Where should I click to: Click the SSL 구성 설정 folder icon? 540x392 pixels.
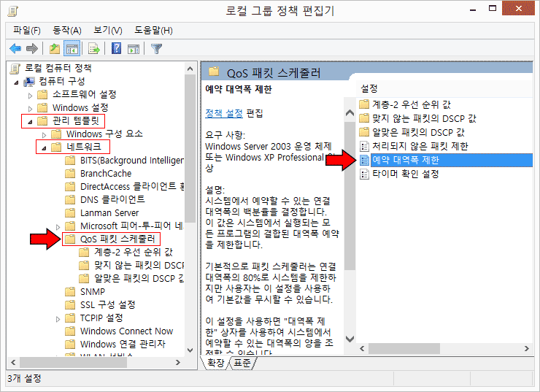tap(70, 305)
